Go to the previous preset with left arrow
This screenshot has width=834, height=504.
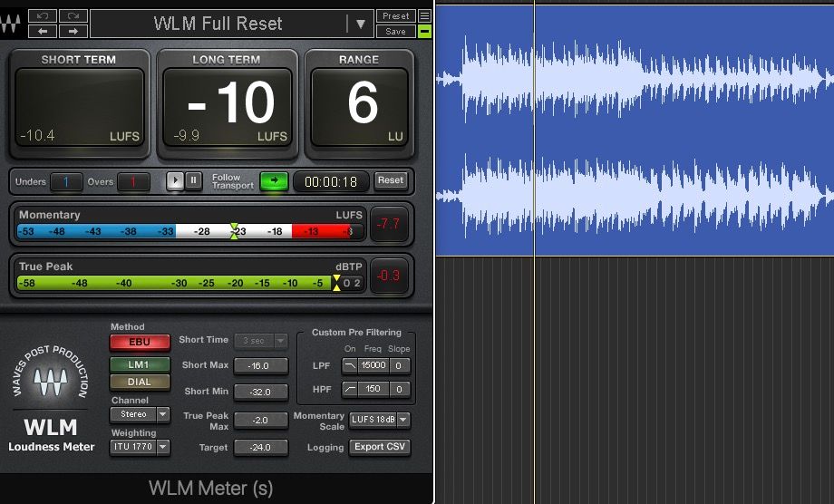[x=43, y=31]
